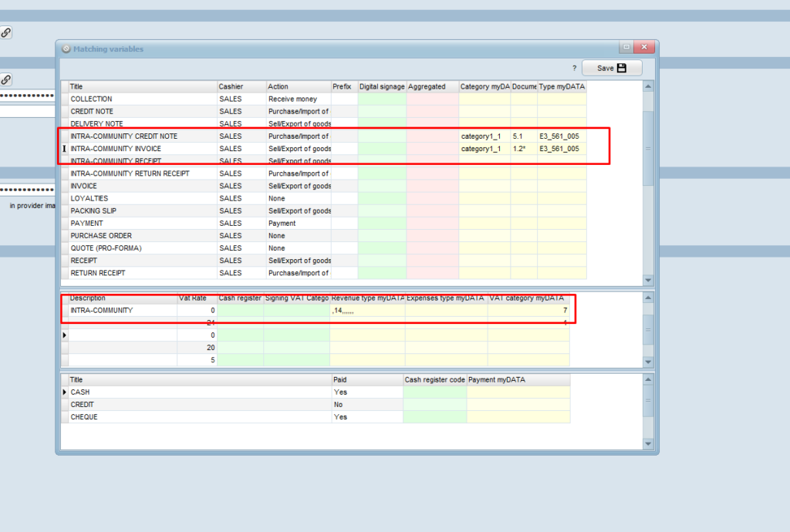
Task: Click the chain link icon in the top-left panel
Action: click(x=6, y=32)
